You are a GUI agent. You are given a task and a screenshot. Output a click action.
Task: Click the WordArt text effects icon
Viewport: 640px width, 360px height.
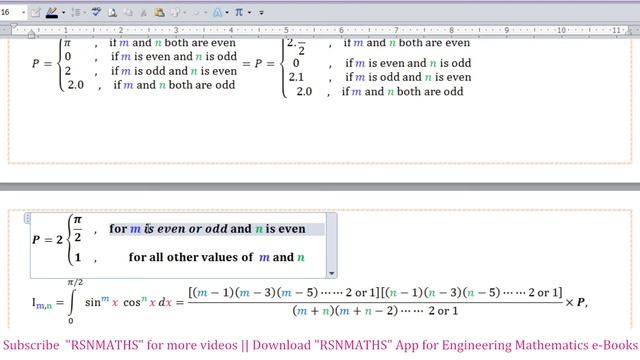pos(218,13)
